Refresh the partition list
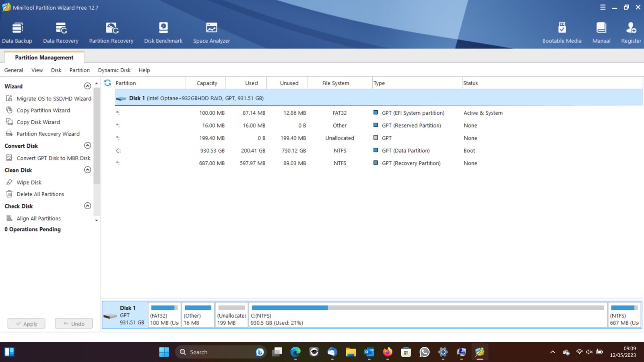Image resolution: width=644 pixels, height=362 pixels. pos(107,83)
